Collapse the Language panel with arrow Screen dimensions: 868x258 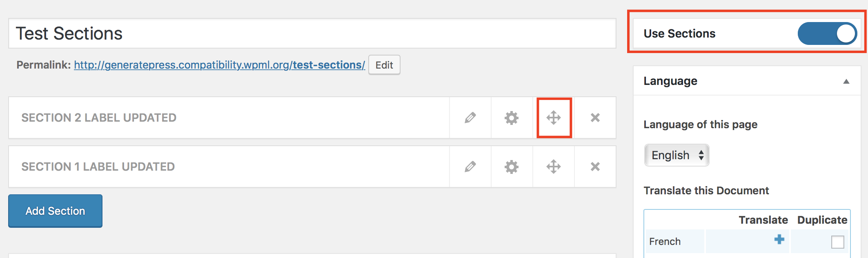[x=846, y=81]
